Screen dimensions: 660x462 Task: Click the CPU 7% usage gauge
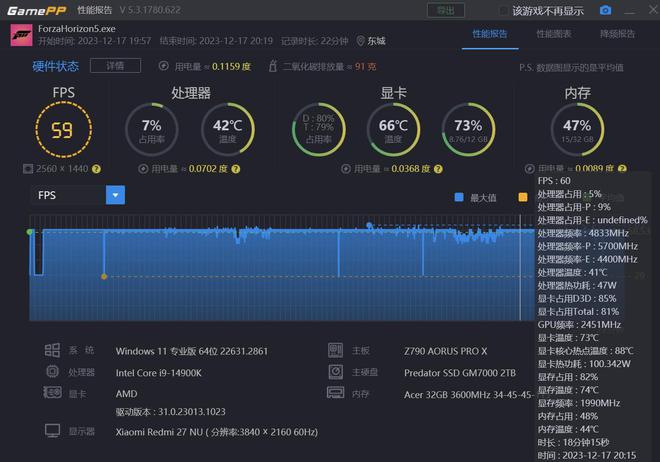click(152, 130)
